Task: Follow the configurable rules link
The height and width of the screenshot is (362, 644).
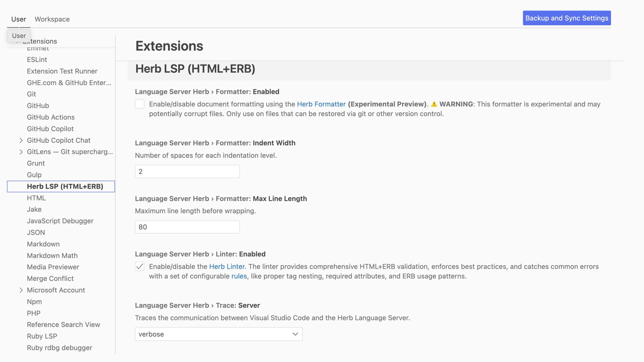Action: pyautogui.click(x=239, y=276)
